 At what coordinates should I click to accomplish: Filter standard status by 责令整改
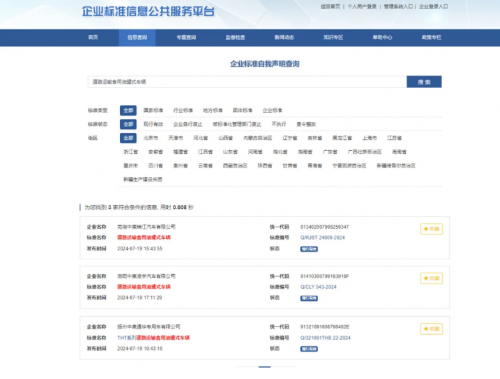pos(306,124)
